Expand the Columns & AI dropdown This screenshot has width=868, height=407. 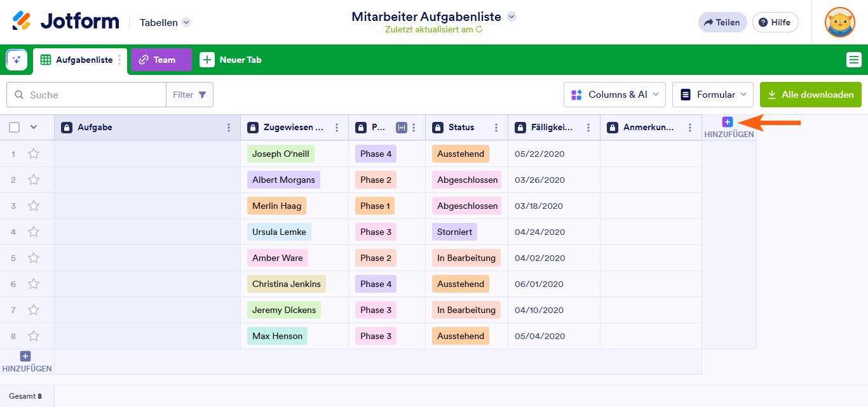(x=614, y=94)
